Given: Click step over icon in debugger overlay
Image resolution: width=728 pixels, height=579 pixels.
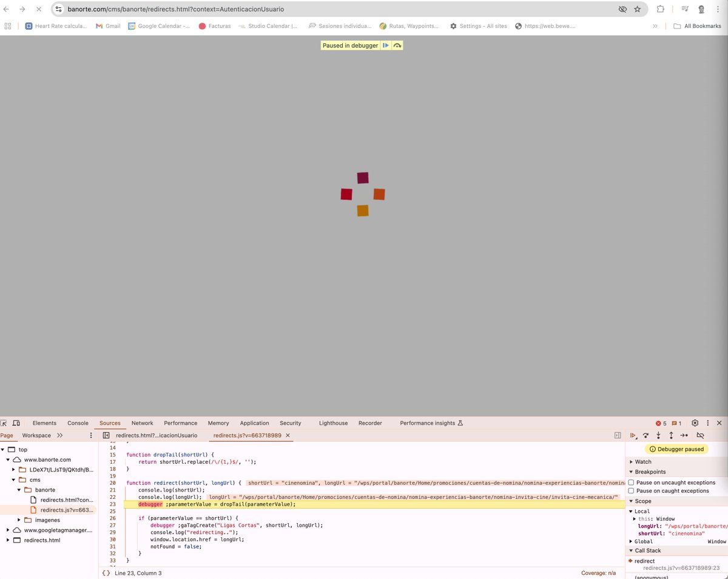Looking at the screenshot, I should pyautogui.click(x=397, y=46).
